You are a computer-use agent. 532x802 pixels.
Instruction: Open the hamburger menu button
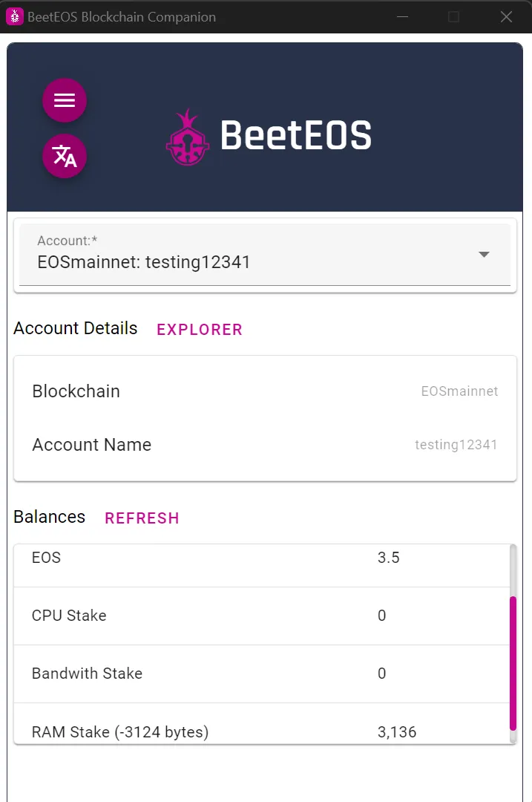[x=65, y=100]
